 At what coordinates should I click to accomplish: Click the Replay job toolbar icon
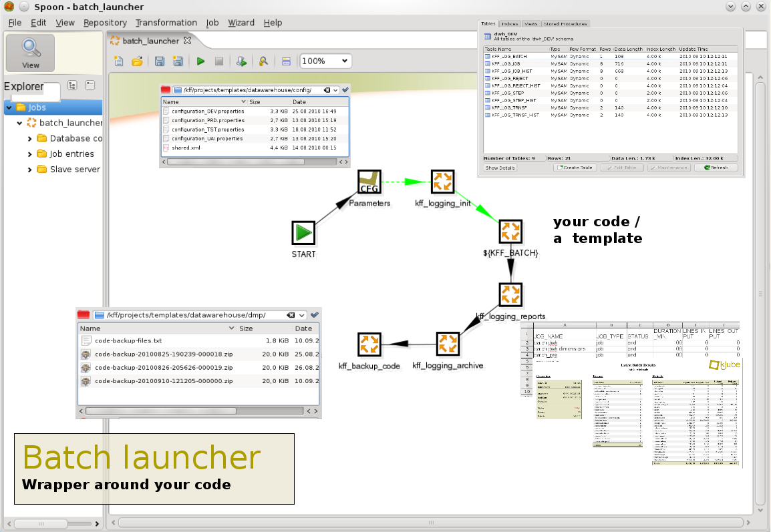pyautogui.click(x=241, y=61)
